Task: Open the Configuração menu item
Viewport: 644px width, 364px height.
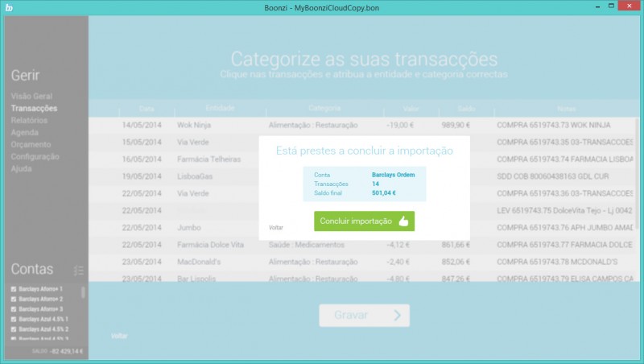Action: coord(35,156)
